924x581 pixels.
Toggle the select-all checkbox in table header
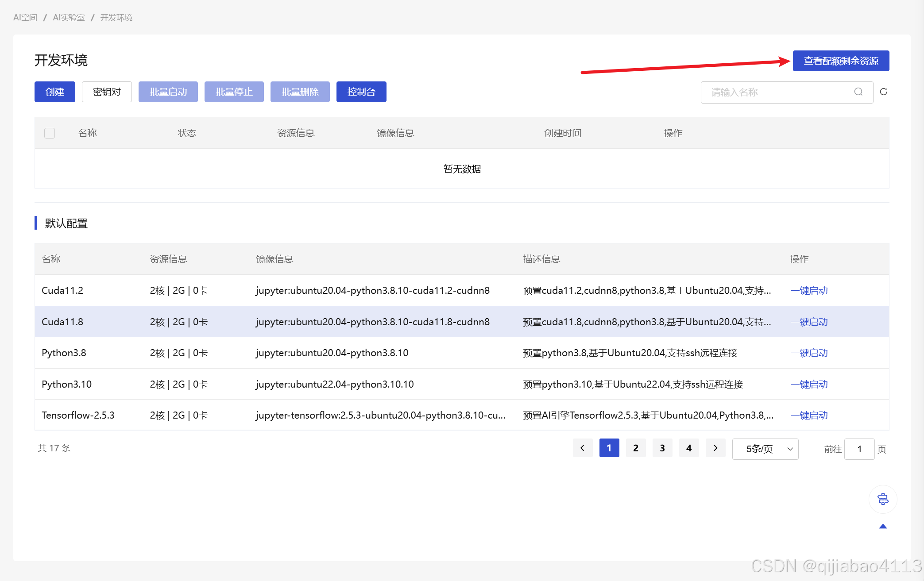pos(50,133)
